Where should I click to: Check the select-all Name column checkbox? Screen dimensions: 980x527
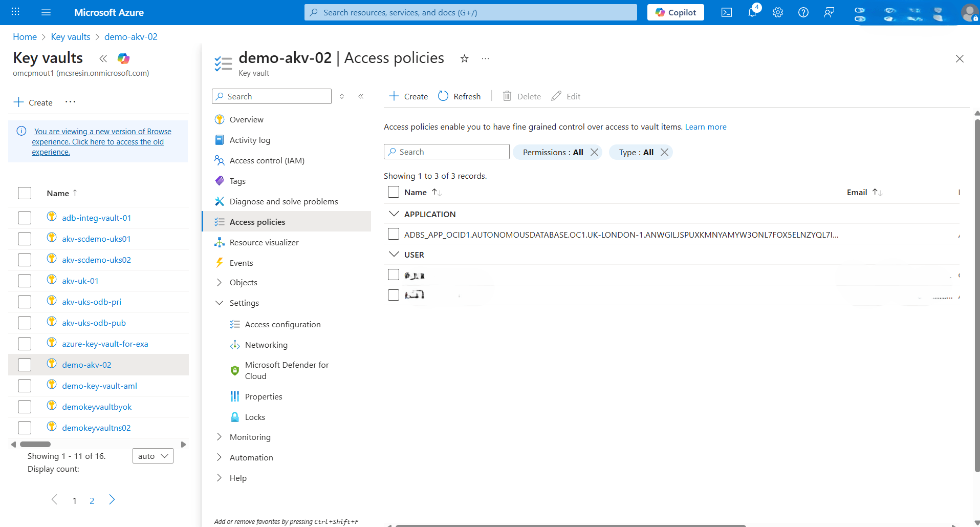coord(393,192)
